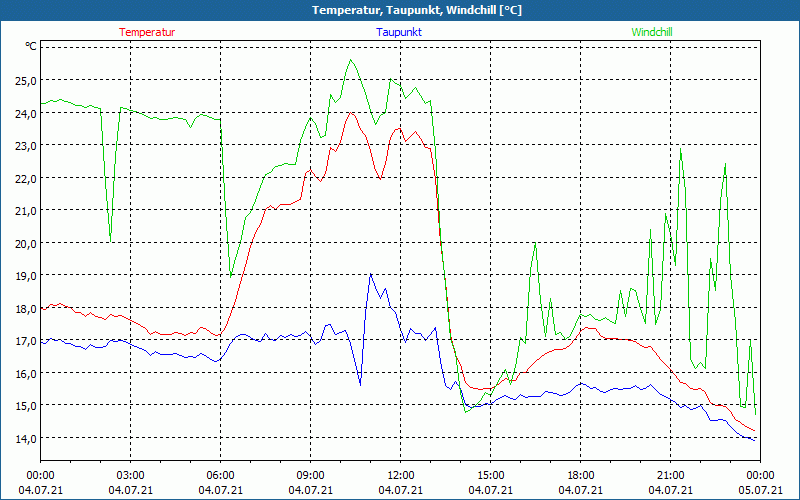800x500 pixels.
Task: Click the 15,0 y-axis value
Action: click(27, 406)
